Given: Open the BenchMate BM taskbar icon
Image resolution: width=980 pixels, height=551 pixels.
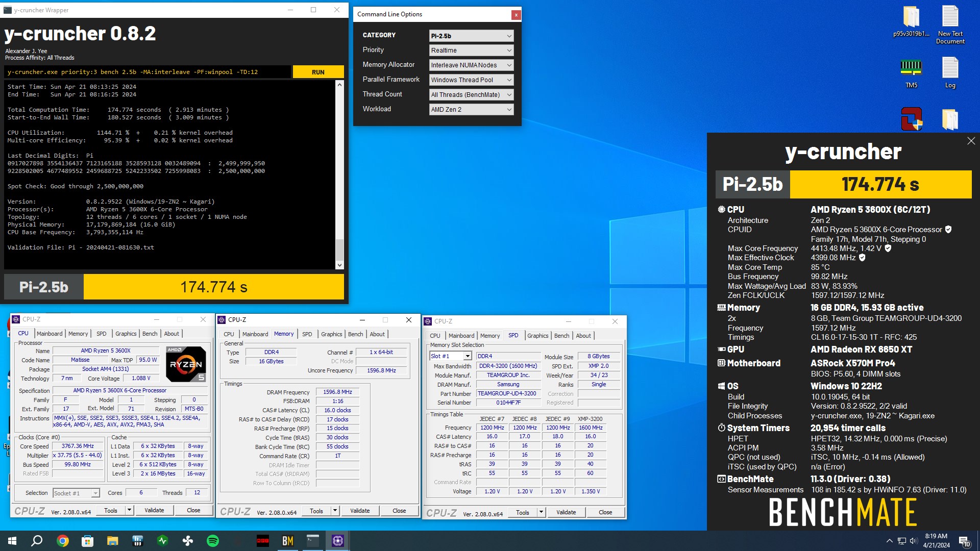Looking at the screenshot, I should coord(288,541).
